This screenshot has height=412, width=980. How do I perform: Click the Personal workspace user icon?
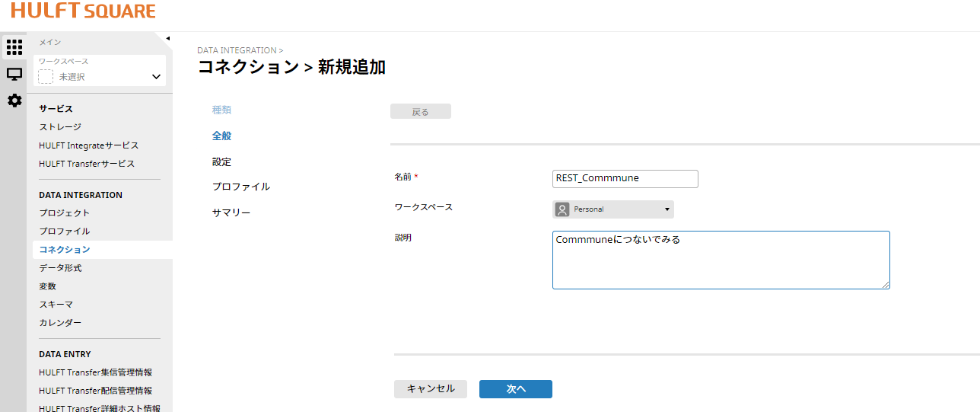[x=562, y=209]
